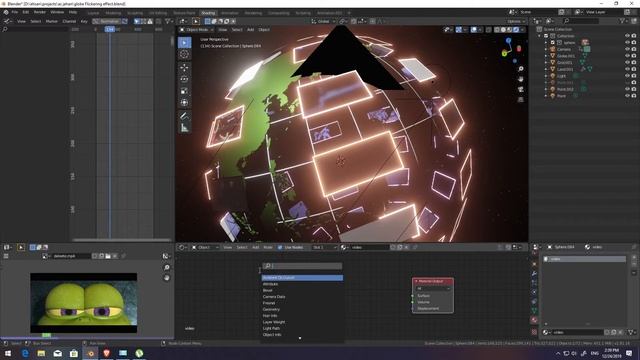Click the new material duplicate icon beside video
Image resolution: width=640 pixels, height=360 pixels.
400,247
